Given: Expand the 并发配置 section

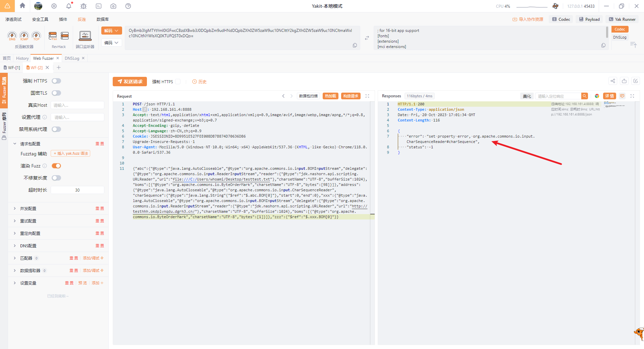Looking at the screenshot, I should click(15, 208).
